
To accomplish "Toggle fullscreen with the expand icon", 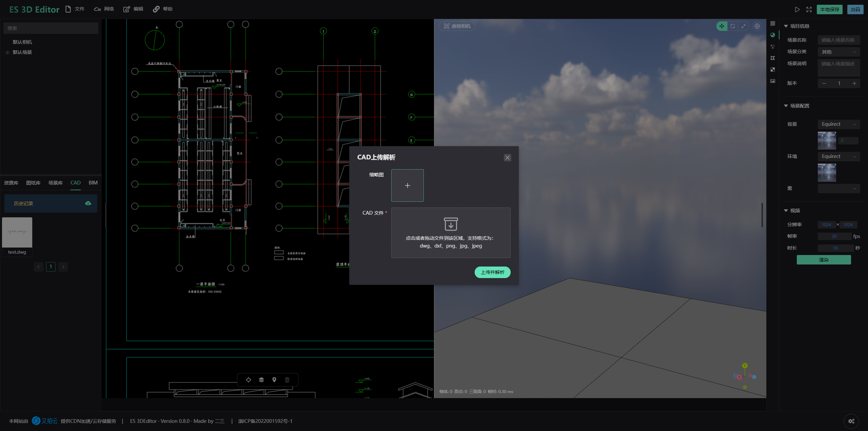I will click(x=809, y=9).
